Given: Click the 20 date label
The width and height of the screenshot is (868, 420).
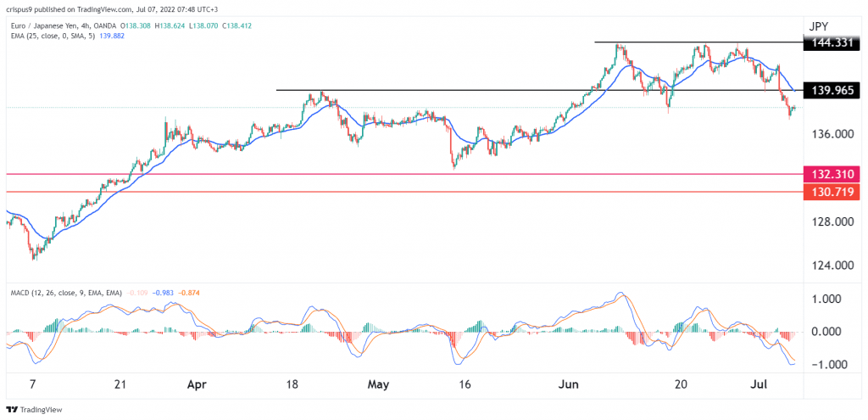Looking at the screenshot, I should click(682, 384).
